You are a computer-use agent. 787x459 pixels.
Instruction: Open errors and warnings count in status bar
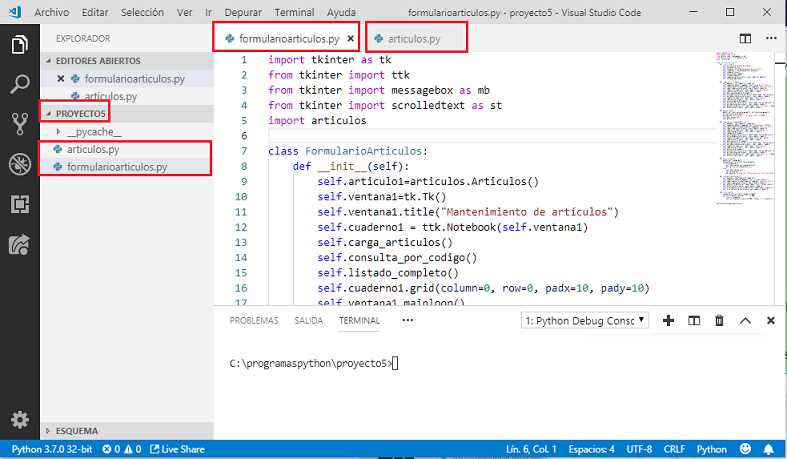[x=121, y=449]
